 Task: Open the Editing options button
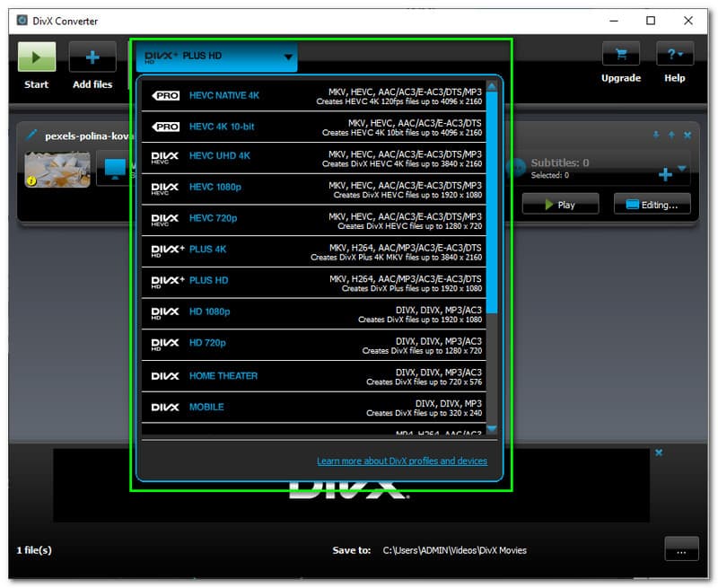652,205
